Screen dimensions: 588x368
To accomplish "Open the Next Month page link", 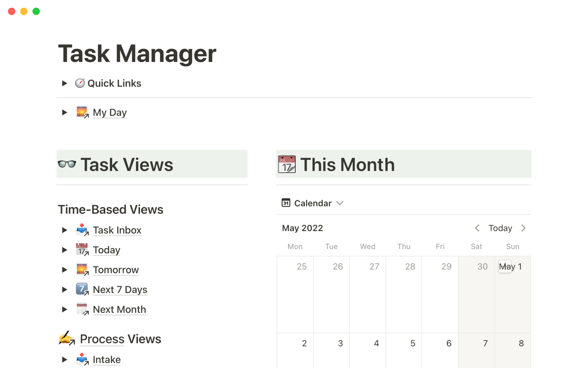I will coord(119,309).
